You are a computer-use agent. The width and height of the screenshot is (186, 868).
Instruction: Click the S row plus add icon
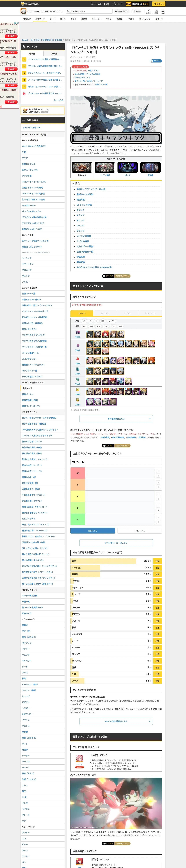[x=158, y=487]
